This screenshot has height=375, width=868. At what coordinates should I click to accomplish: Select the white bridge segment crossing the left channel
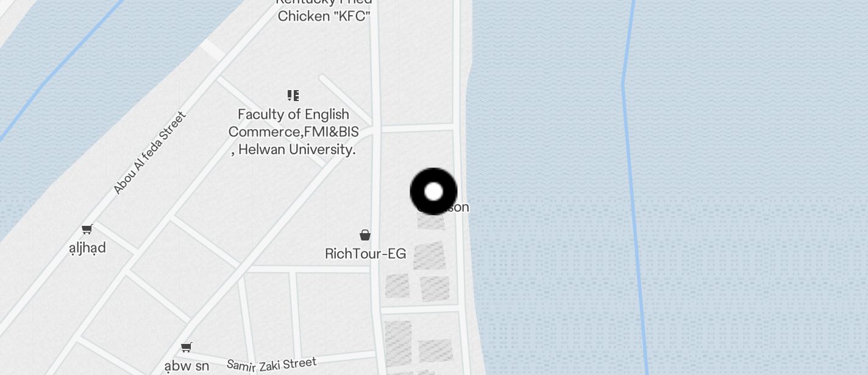pyautogui.click(x=212, y=49)
